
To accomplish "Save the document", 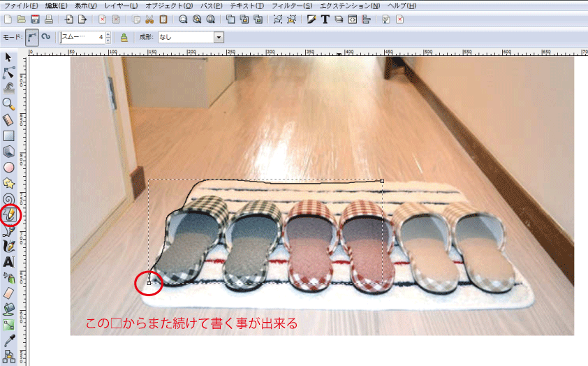I will (x=35, y=19).
